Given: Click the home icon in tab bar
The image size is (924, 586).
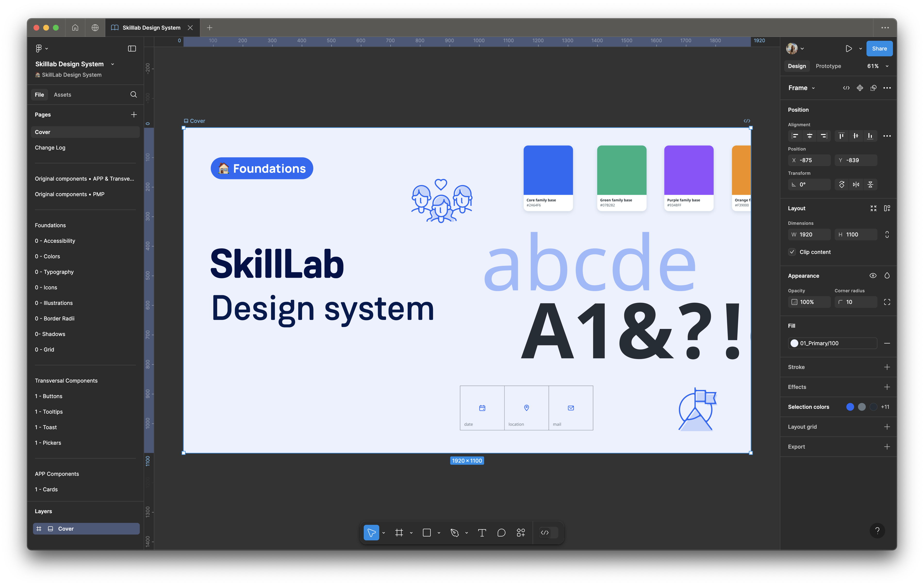Looking at the screenshot, I should coord(75,28).
